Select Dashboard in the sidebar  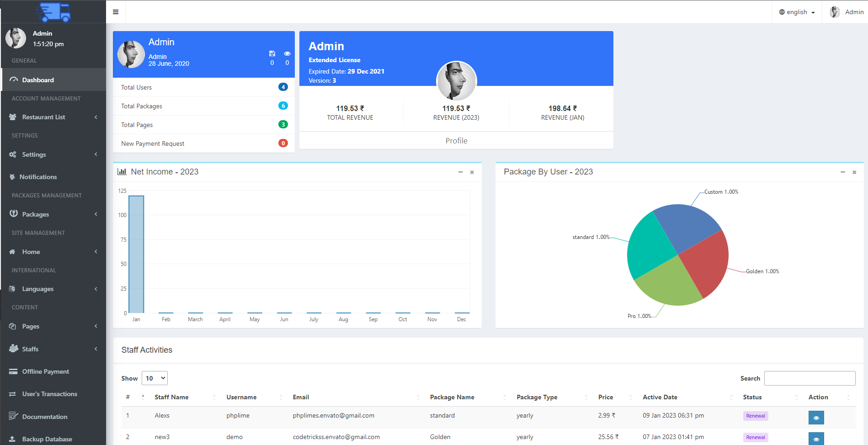(x=38, y=80)
